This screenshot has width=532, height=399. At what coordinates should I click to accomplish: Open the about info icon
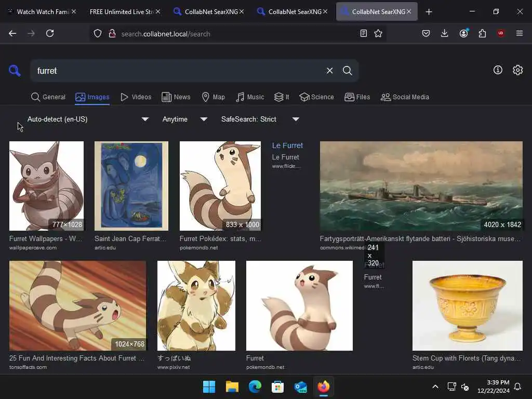(498, 70)
